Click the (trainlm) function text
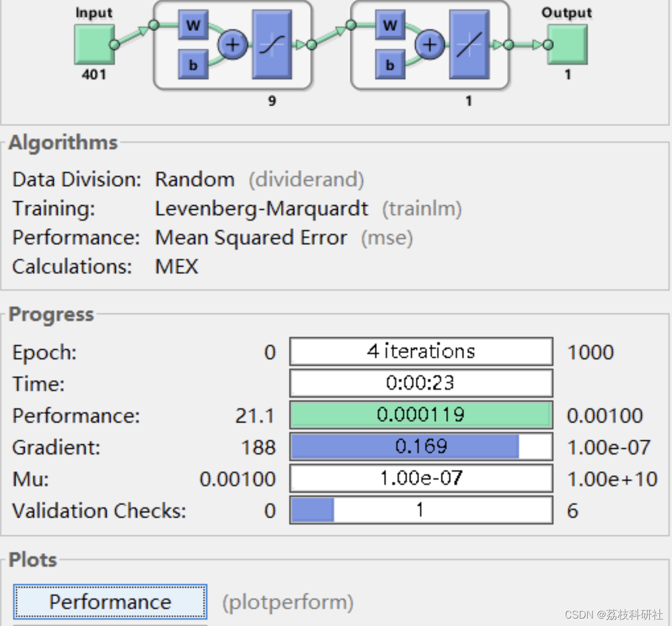 pyautogui.click(x=422, y=209)
